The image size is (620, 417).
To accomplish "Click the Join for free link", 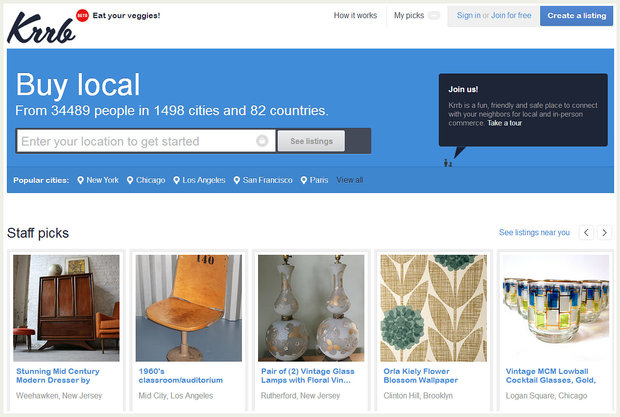I will pos(512,16).
